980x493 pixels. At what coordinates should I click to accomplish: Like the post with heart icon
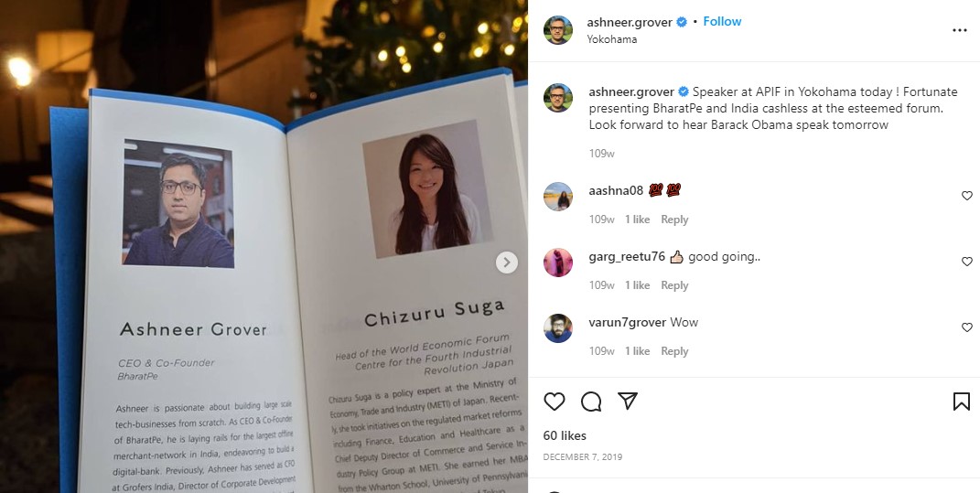[555, 402]
